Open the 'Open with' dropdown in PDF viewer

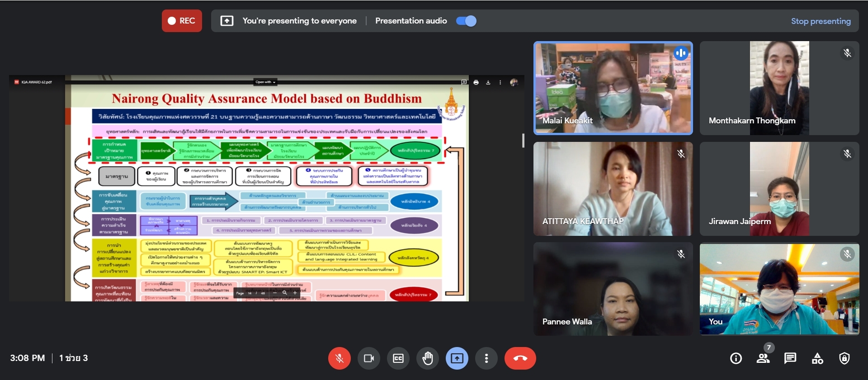pyautogui.click(x=265, y=82)
